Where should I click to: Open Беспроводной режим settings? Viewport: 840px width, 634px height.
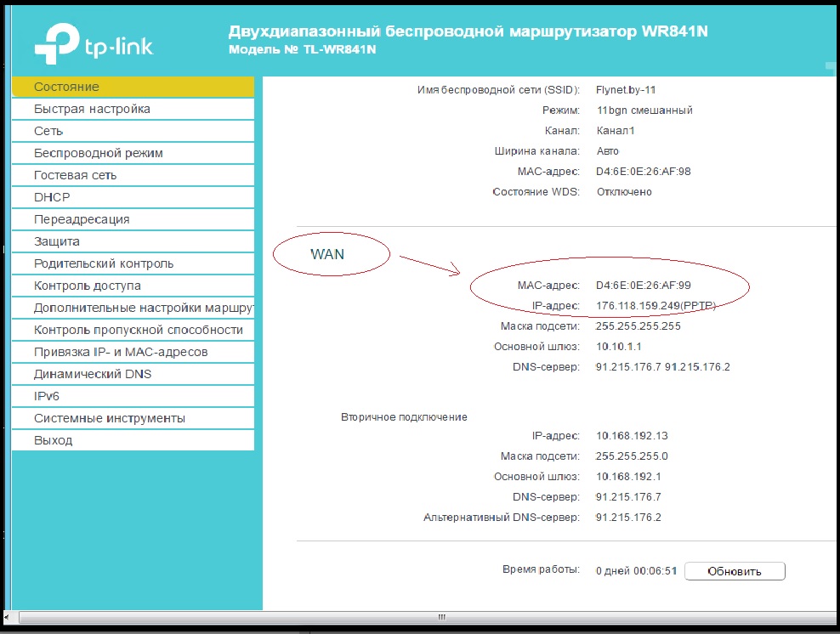pyautogui.click(x=133, y=153)
